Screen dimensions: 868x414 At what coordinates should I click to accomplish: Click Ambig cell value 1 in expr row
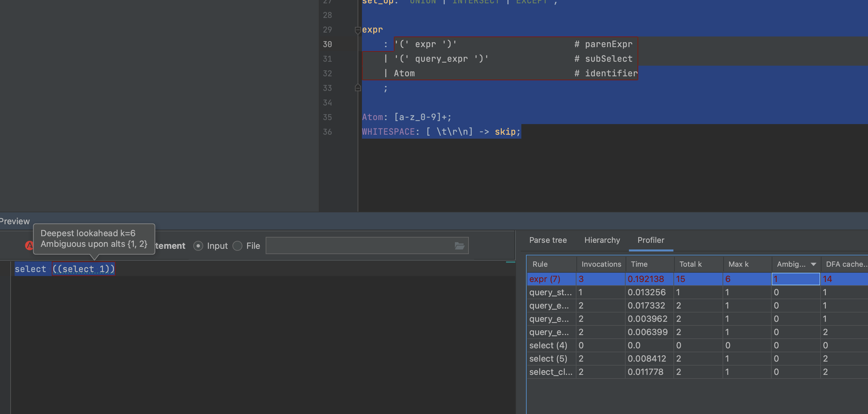click(x=796, y=279)
